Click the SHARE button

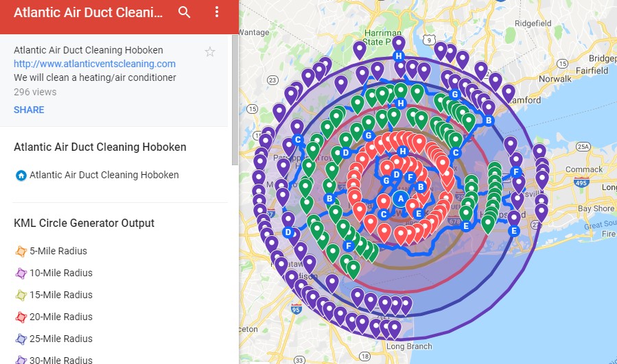pyautogui.click(x=29, y=110)
